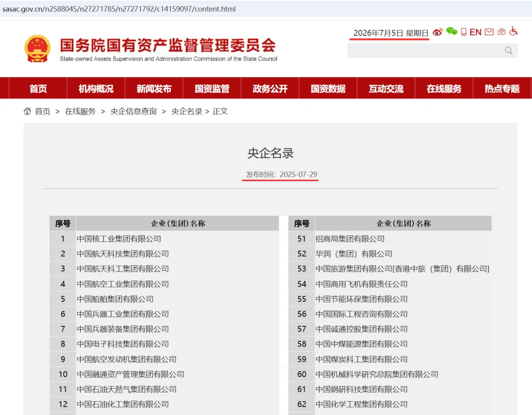Open 政务公开 navigation menu

(270, 89)
